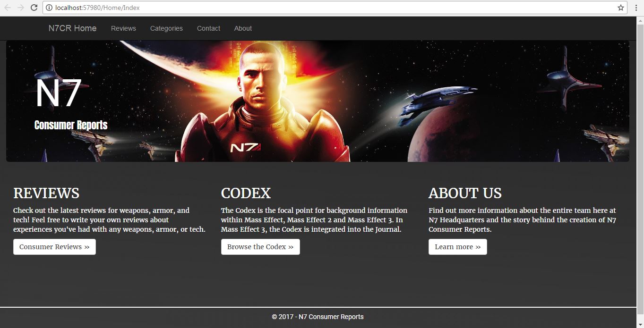Open the Contact nav item
Screen dimensions: 644x328
pyautogui.click(x=208, y=28)
